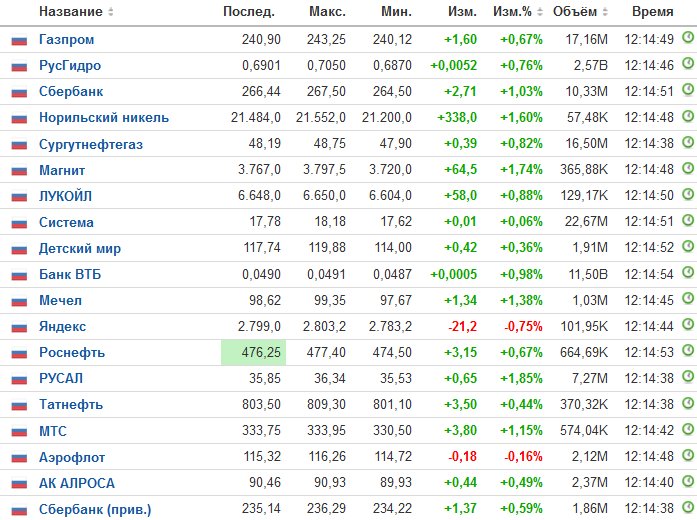The height and width of the screenshot is (520, 697).
Task: Click the Время column header
Action: click(x=653, y=12)
